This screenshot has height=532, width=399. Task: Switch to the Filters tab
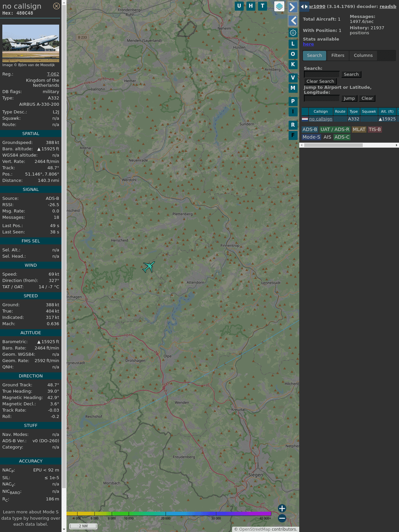click(x=337, y=56)
